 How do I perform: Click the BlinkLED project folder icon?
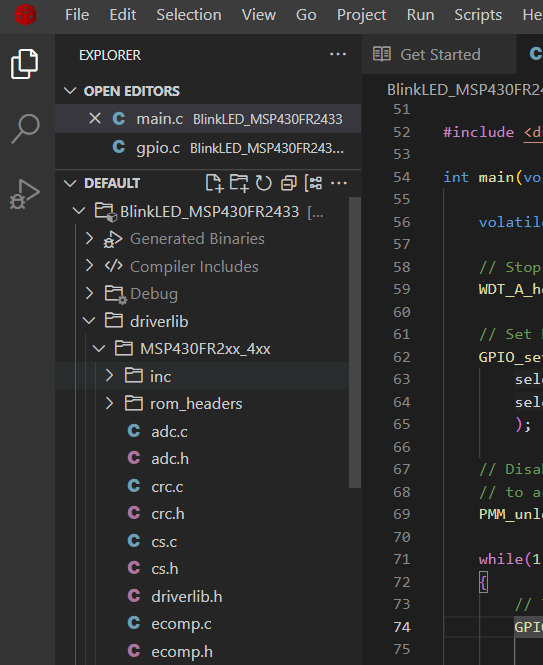(105, 212)
